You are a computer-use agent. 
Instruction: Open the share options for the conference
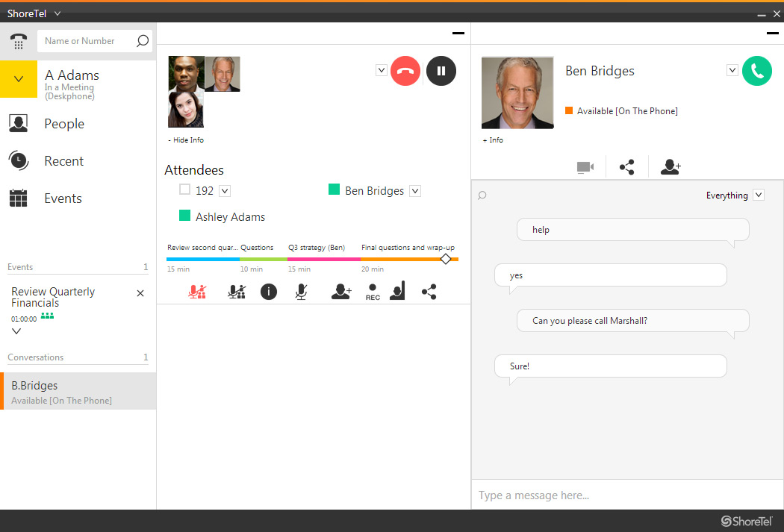pyautogui.click(x=429, y=291)
